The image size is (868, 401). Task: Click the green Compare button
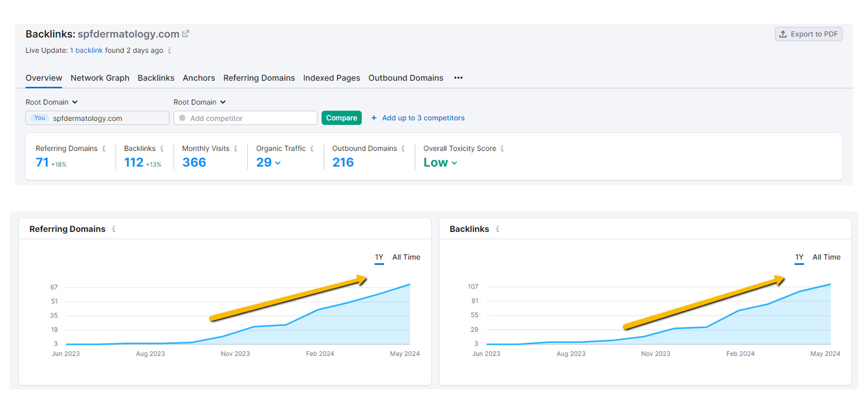click(x=341, y=118)
